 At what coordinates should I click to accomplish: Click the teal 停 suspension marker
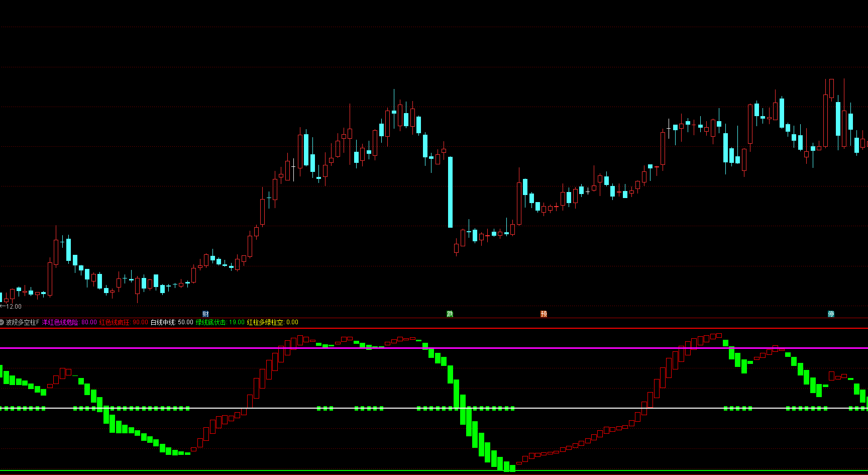(x=831, y=314)
